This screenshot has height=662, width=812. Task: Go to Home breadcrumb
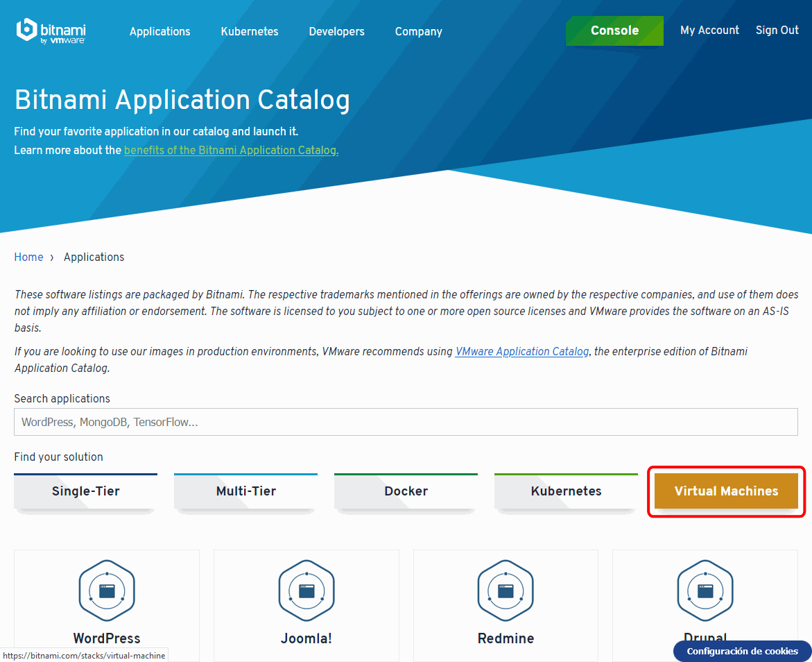click(28, 257)
